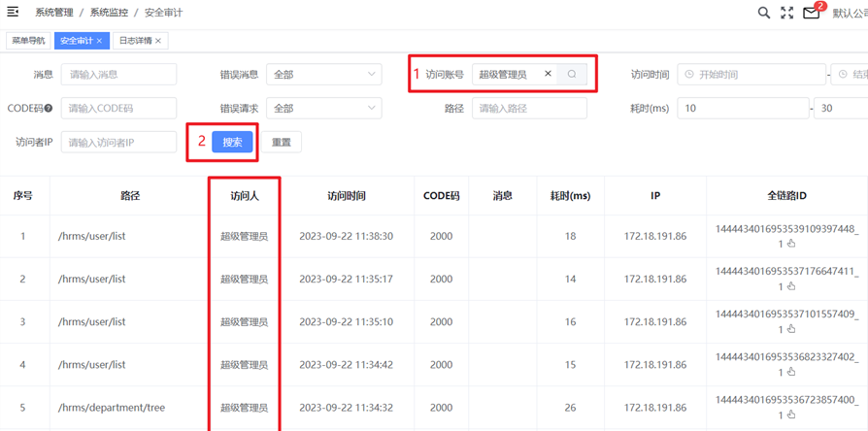Click the 2023-09-22 11:35:17 timestamp cell
868x431 pixels.
(x=347, y=279)
